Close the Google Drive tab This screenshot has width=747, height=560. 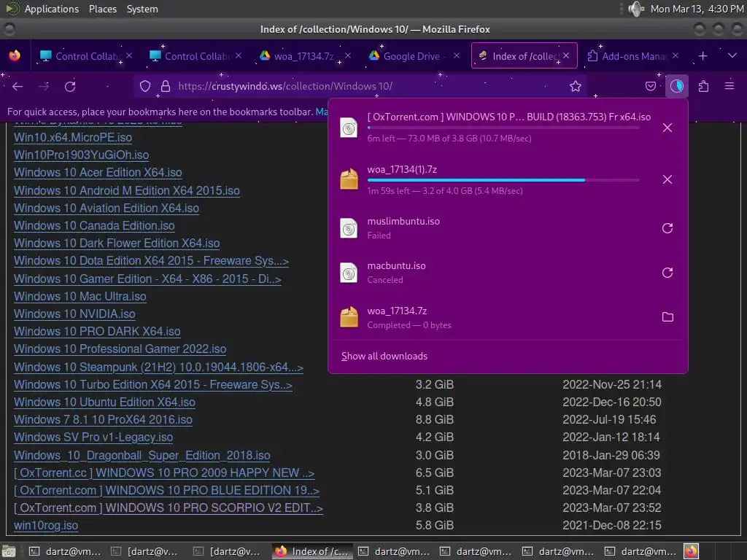(x=457, y=55)
